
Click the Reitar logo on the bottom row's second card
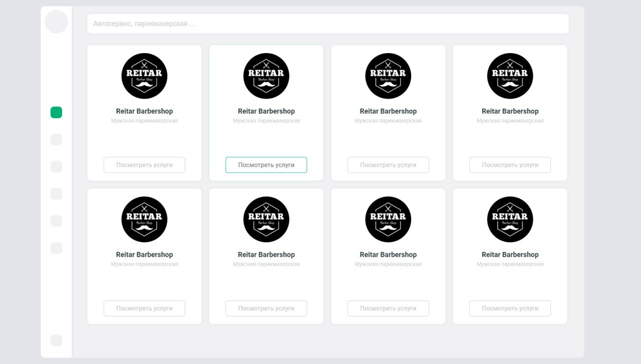pyautogui.click(x=266, y=219)
